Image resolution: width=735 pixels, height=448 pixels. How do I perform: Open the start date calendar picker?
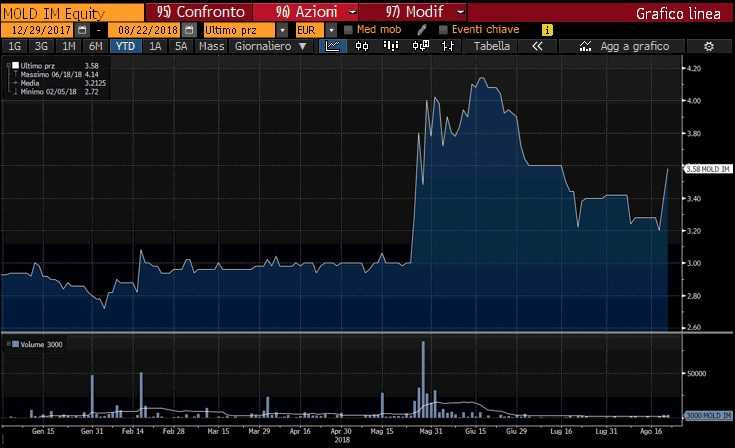tap(82, 30)
